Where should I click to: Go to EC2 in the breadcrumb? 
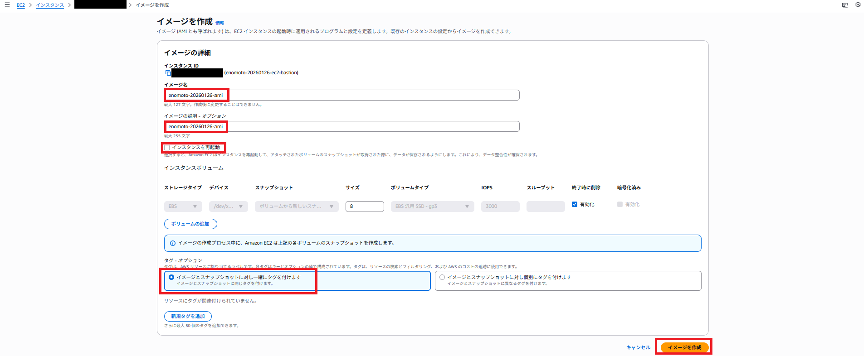click(x=20, y=5)
